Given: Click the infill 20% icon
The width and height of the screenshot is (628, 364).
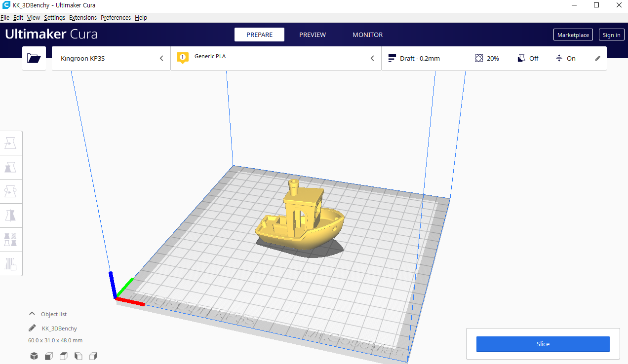Looking at the screenshot, I should click(479, 58).
